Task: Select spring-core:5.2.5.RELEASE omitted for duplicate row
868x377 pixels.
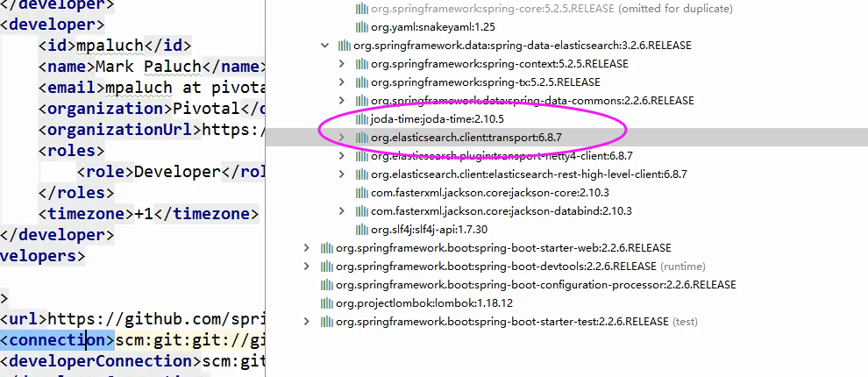Action: (x=567, y=8)
